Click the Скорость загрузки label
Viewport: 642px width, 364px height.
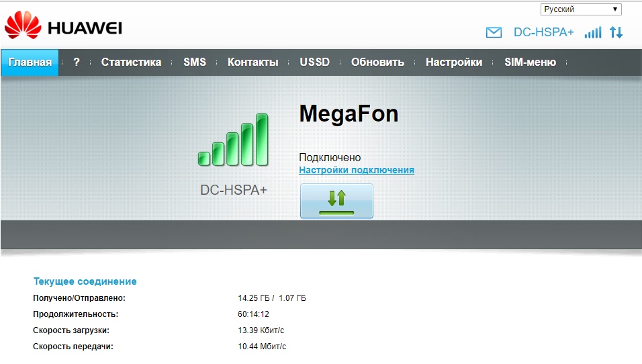[x=71, y=330]
